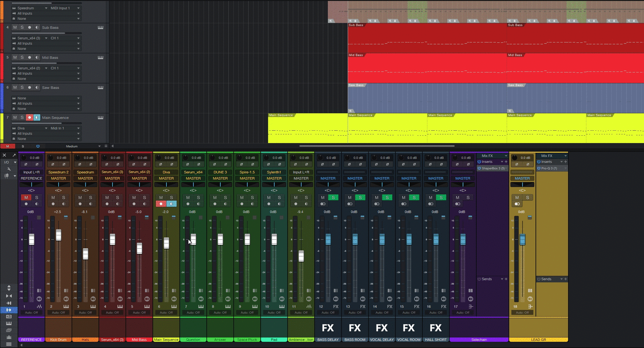Disable record arm on Main Sequence track
The image size is (644, 348).
click(x=29, y=118)
